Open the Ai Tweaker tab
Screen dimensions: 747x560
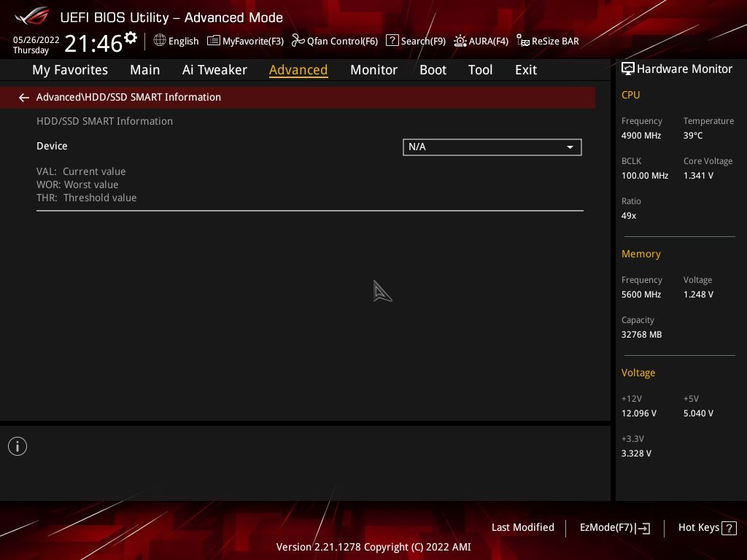214,70
